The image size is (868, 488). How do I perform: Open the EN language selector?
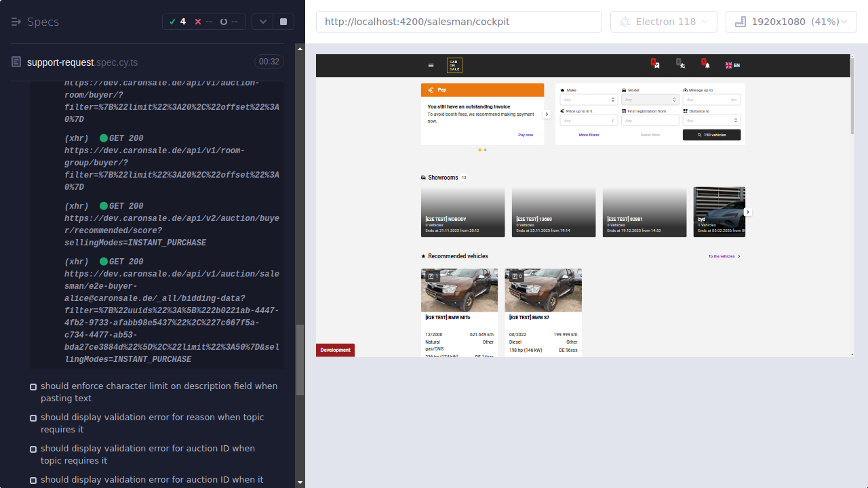[x=732, y=65]
